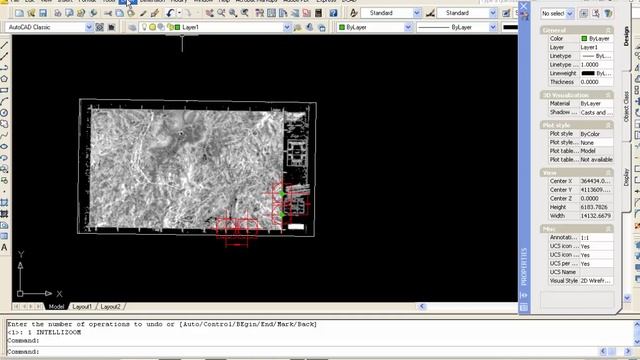Click the Cut scissors icon
Image resolution: width=640 pixels, height=360 pixels.
pyautogui.click(x=108, y=13)
